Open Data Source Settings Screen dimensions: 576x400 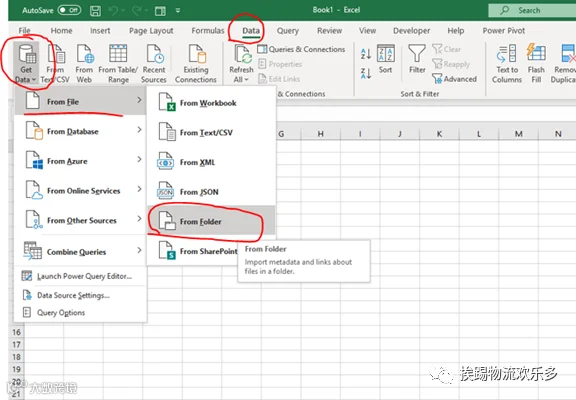80,295
